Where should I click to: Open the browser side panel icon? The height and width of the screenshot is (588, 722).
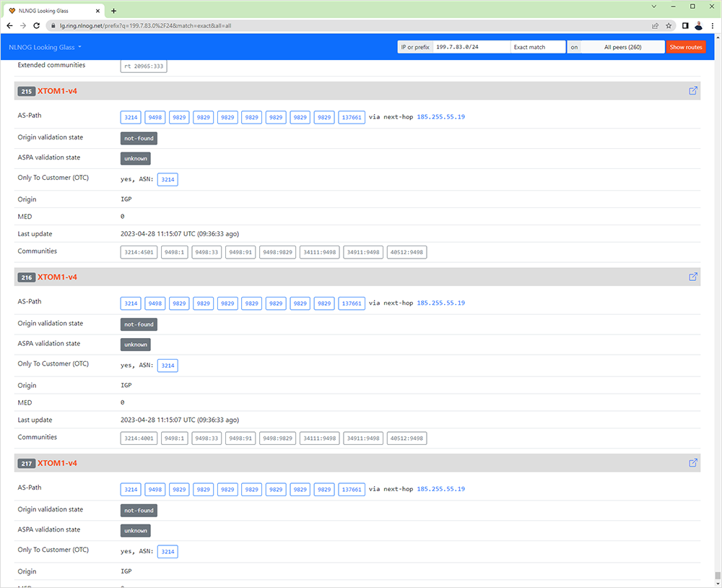(685, 25)
